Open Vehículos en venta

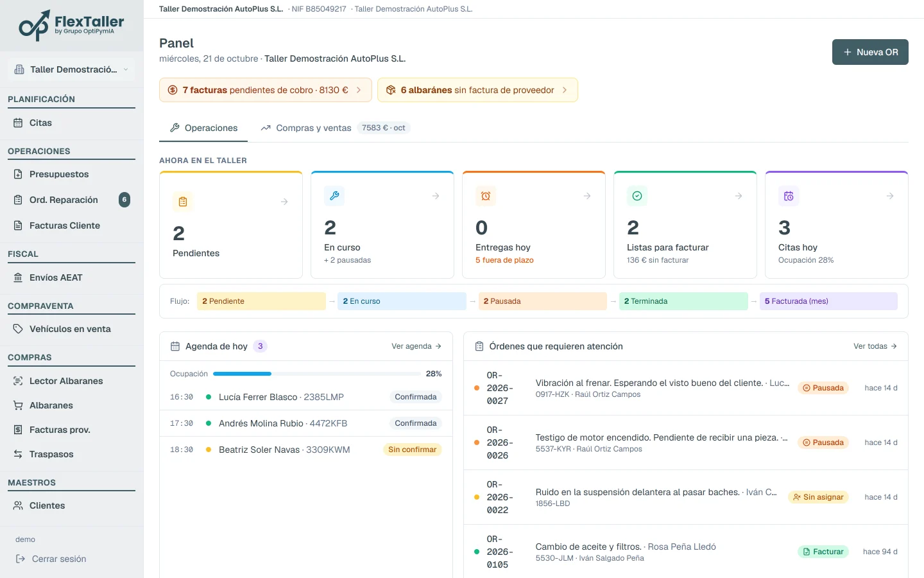click(x=71, y=329)
